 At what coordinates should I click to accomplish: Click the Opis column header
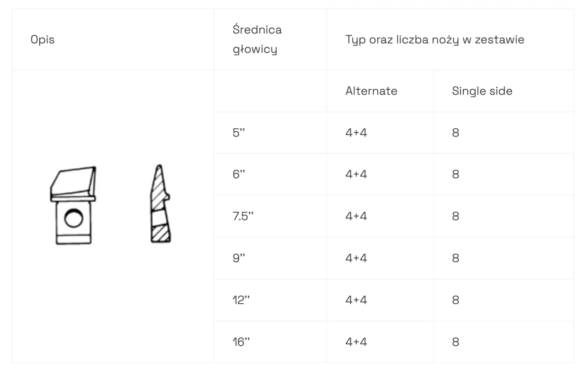tap(43, 39)
